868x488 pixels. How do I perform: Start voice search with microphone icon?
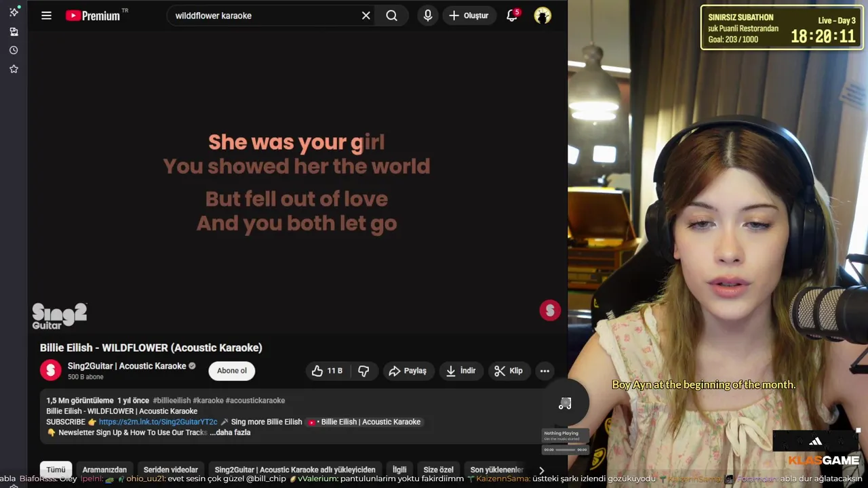point(427,16)
